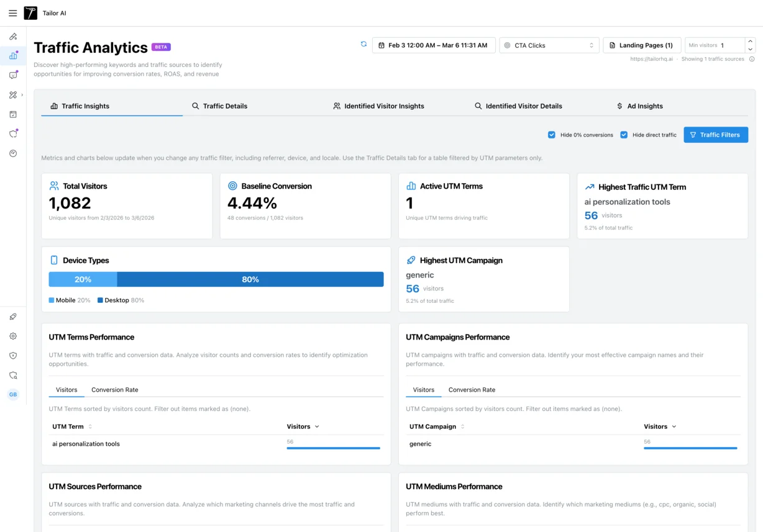The height and width of the screenshot is (532, 763).
Task: Launch the rocket icon near sidebar bottom
Action: click(13, 317)
